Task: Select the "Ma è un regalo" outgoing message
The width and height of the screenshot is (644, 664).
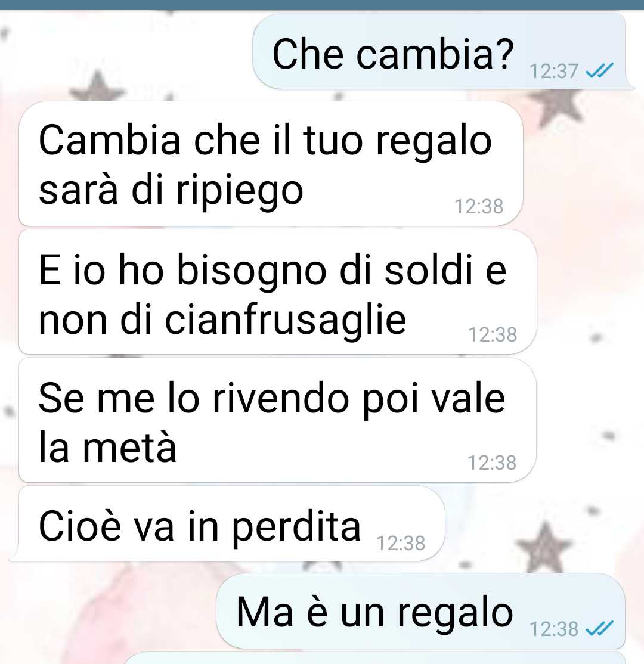Action: click(x=421, y=610)
